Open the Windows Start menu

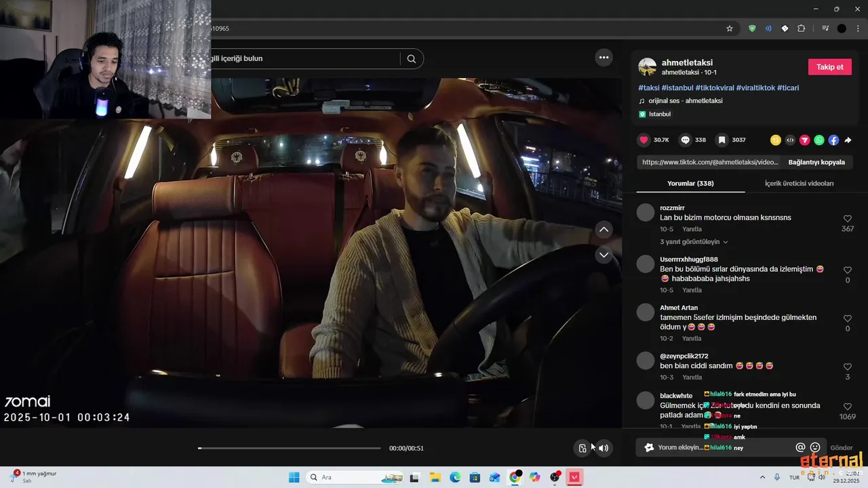[x=294, y=477]
